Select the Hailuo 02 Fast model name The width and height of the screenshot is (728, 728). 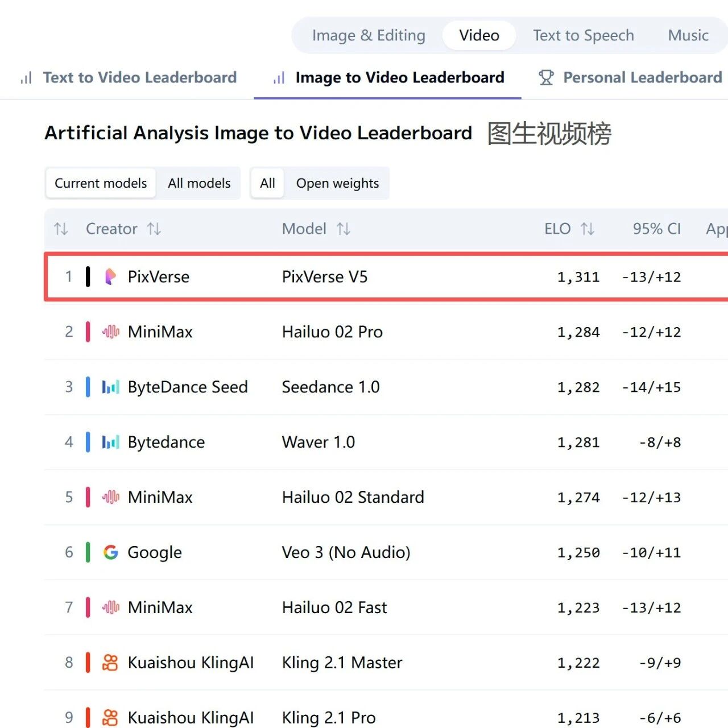334,607
